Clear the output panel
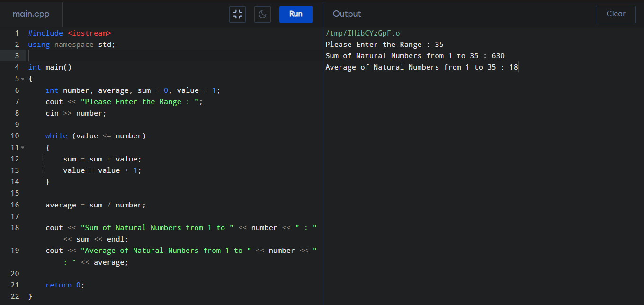This screenshot has width=644, height=305. 616,14
